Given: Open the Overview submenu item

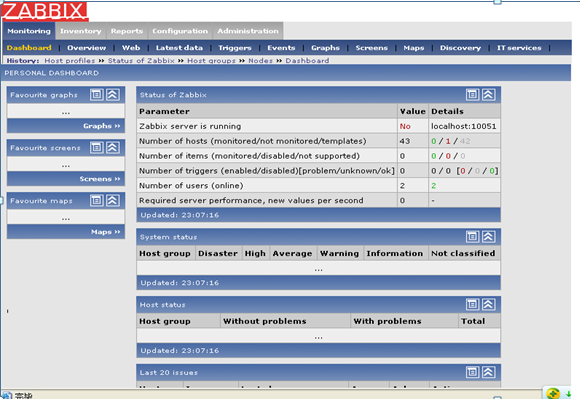Looking at the screenshot, I should pyautogui.click(x=87, y=48).
